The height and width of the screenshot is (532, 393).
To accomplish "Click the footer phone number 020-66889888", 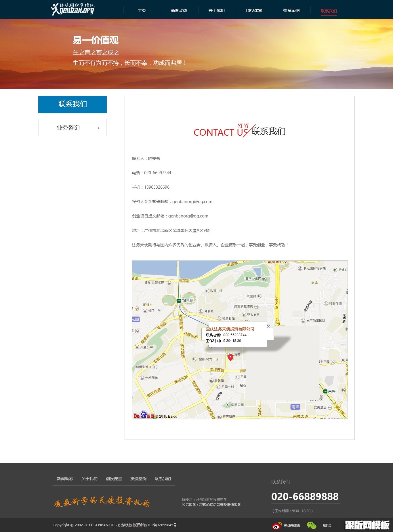I will tap(305, 496).
